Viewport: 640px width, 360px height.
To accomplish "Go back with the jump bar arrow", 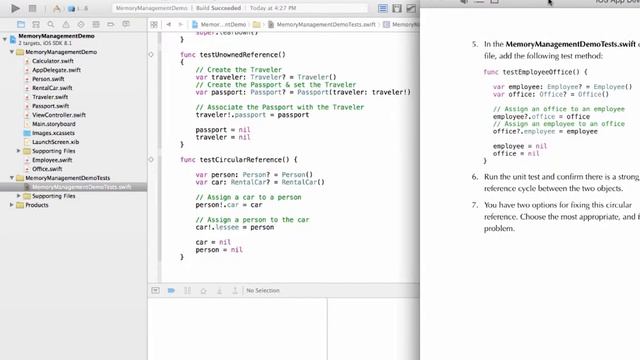I will [169, 25].
